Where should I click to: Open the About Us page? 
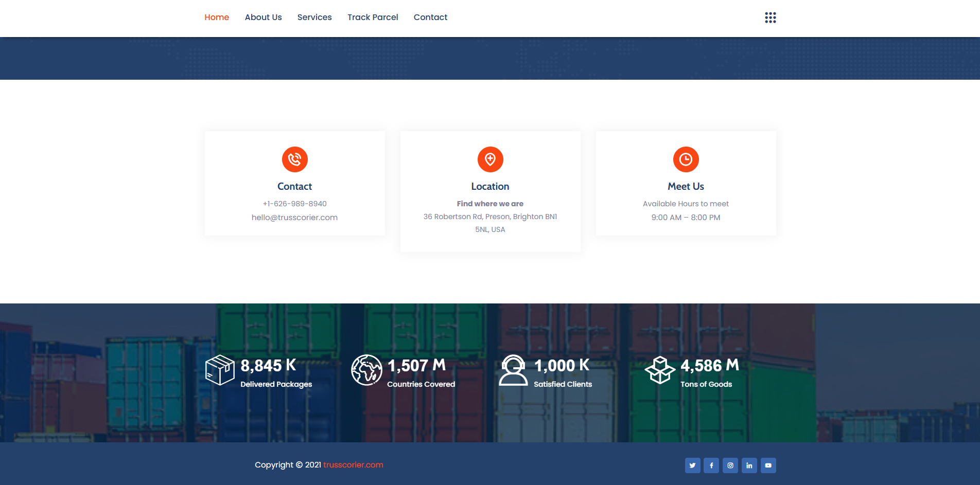click(263, 17)
